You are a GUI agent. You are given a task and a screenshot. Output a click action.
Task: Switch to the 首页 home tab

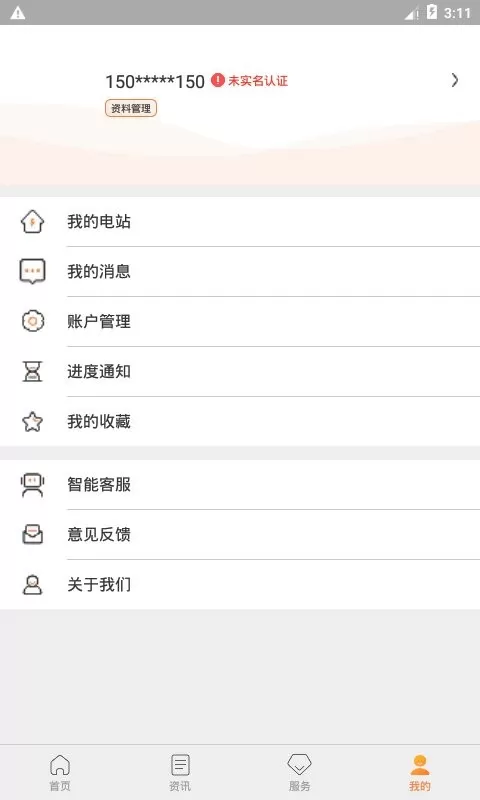(x=60, y=772)
